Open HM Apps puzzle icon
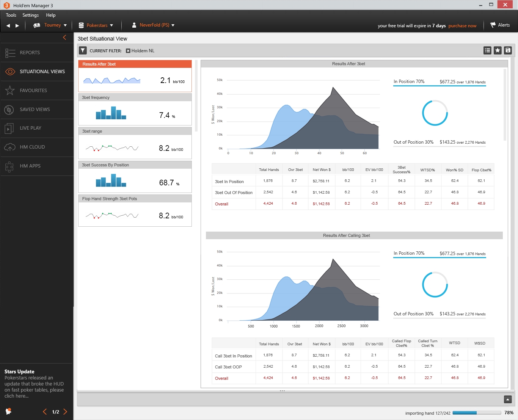 pyautogui.click(x=9, y=166)
